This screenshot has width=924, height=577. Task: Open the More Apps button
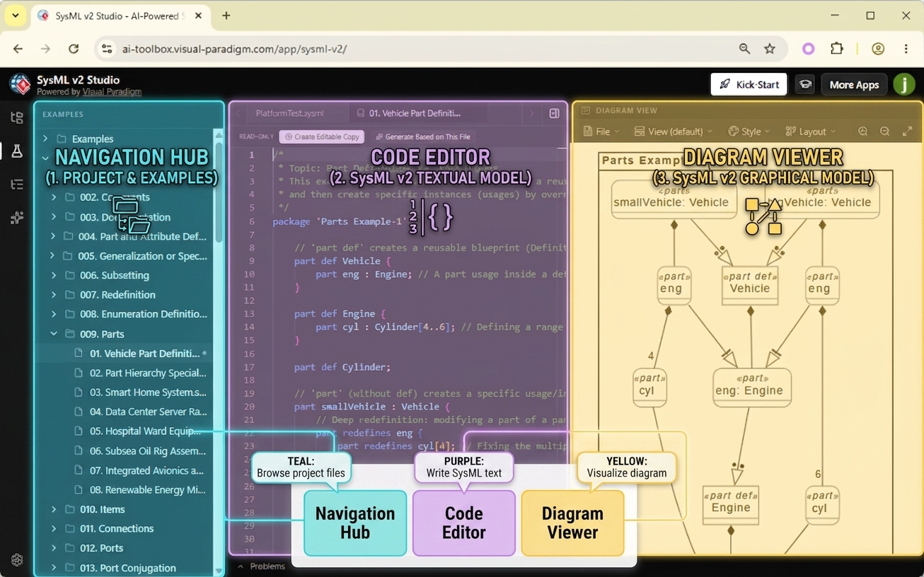[x=854, y=84]
